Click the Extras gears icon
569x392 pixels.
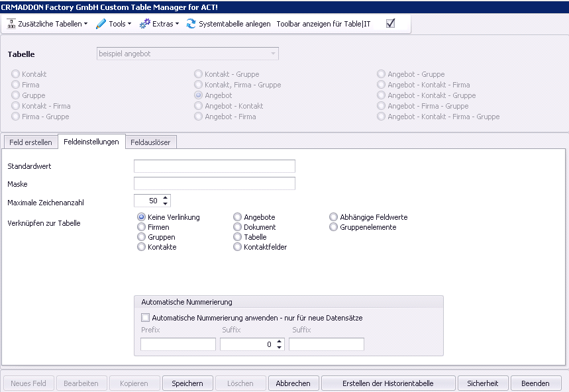[x=145, y=24]
